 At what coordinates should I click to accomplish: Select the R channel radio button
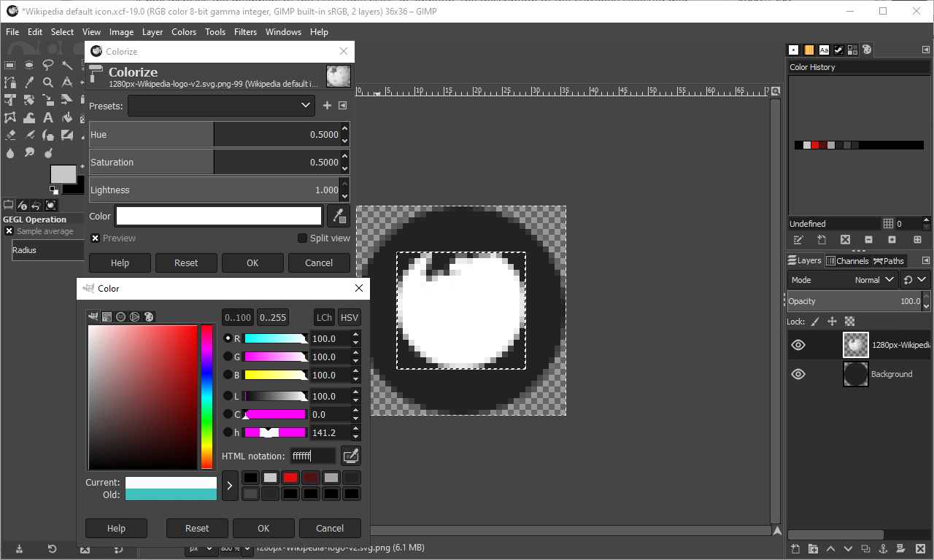tap(228, 338)
